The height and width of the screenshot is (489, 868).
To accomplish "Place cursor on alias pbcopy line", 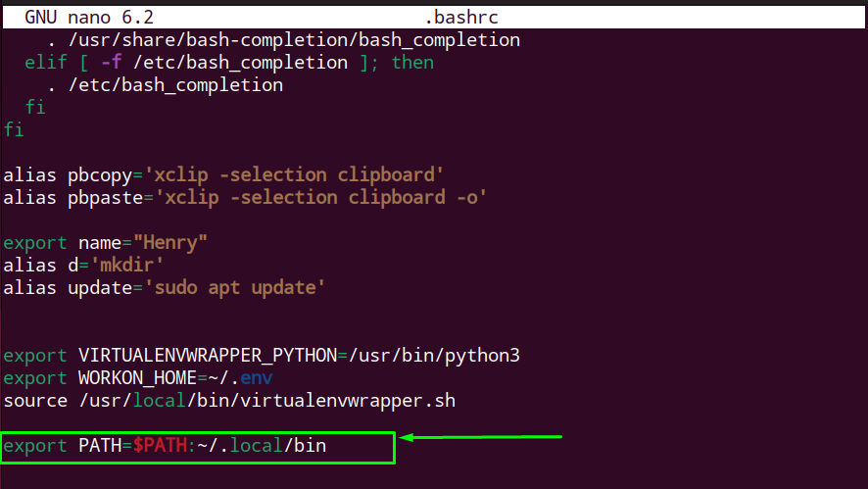I will 223,175.
